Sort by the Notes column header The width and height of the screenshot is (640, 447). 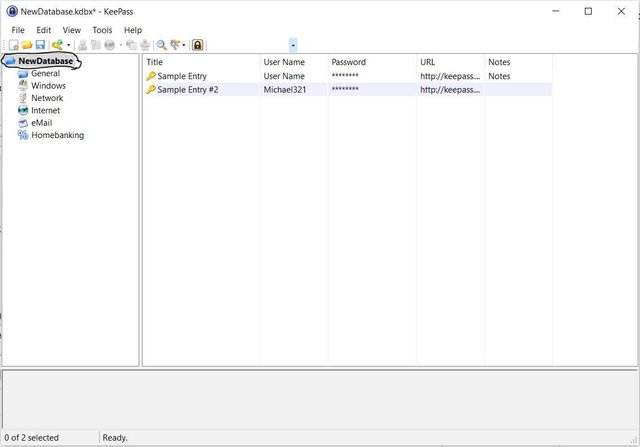click(x=519, y=62)
